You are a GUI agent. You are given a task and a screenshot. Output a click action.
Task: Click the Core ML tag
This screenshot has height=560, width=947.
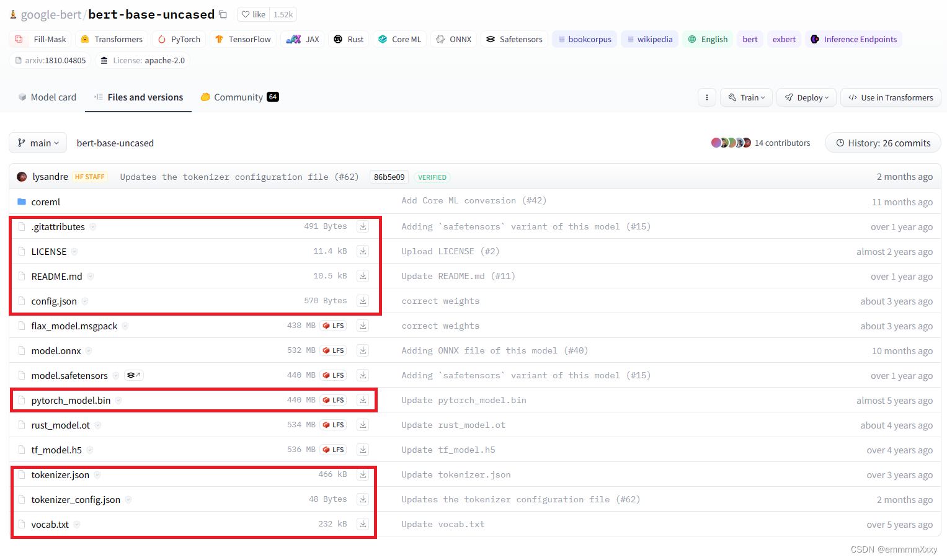(399, 39)
